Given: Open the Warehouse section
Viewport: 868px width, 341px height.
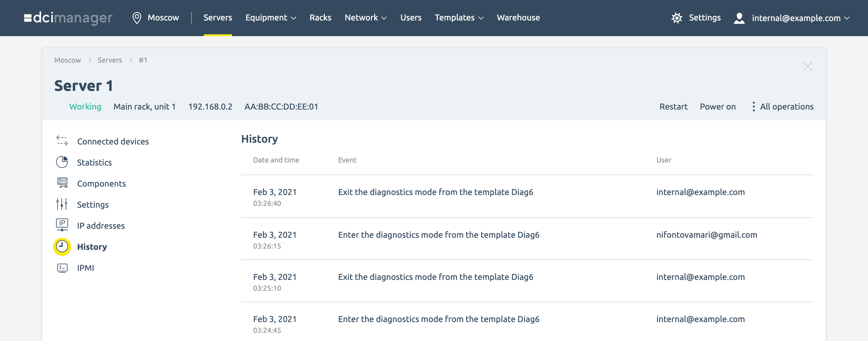Looking at the screenshot, I should coord(518,17).
